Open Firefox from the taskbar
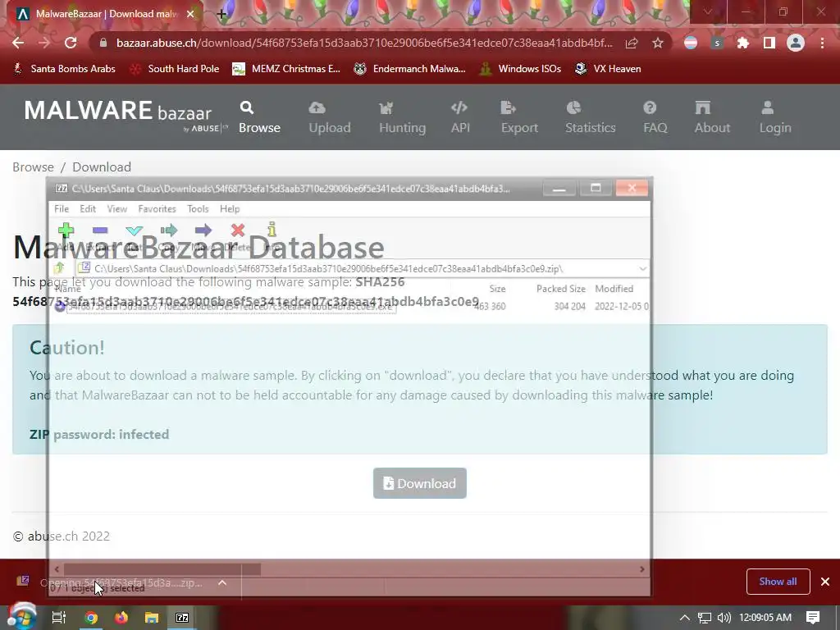This screenshot has width=840, height=630. (121, 618)
